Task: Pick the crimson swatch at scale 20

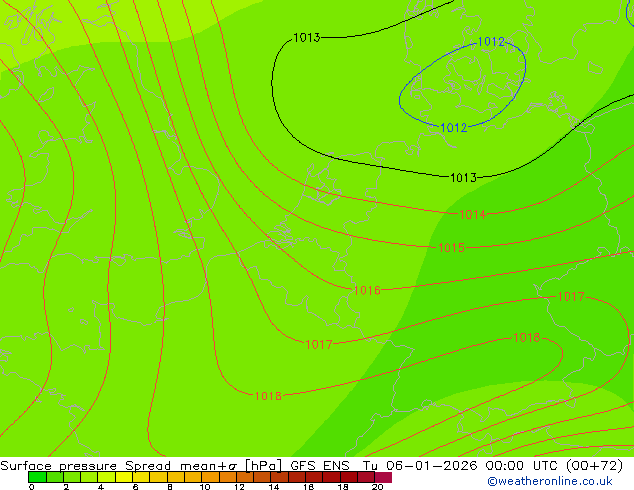Action: [x=383, y=477]
